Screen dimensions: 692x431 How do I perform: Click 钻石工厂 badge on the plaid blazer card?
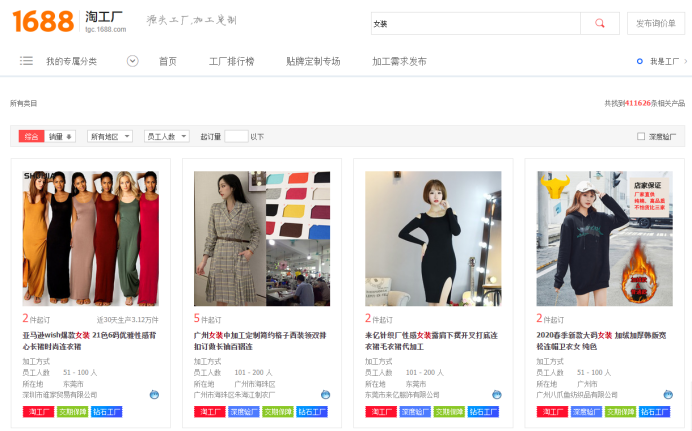[x=312, y=412]
